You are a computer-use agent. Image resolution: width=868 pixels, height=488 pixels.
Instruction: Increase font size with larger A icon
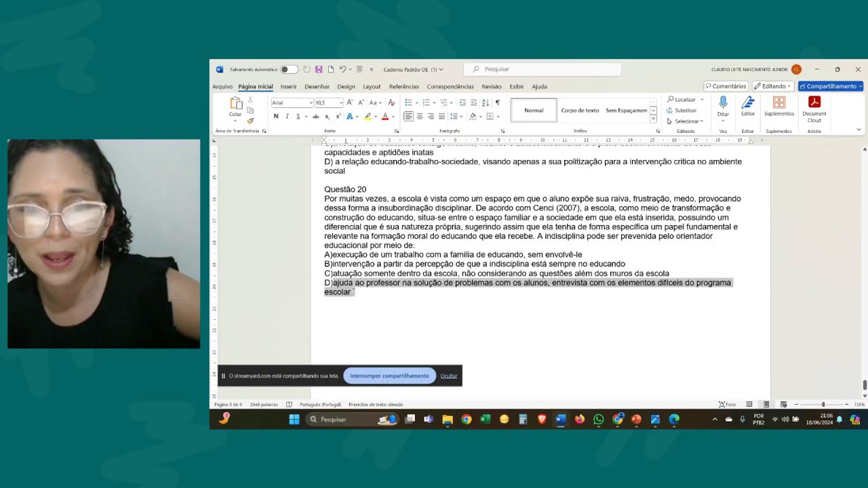click(350, 102)
